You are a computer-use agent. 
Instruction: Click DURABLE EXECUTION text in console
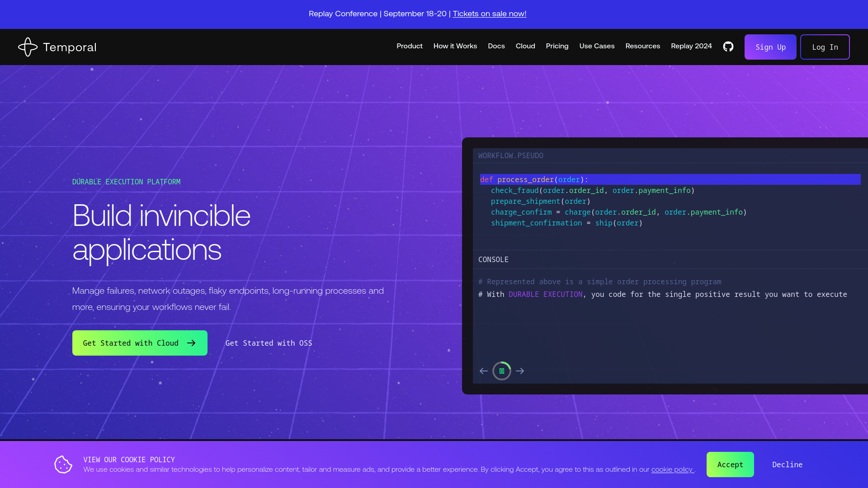pyautogui.click(x=545, y=294)
